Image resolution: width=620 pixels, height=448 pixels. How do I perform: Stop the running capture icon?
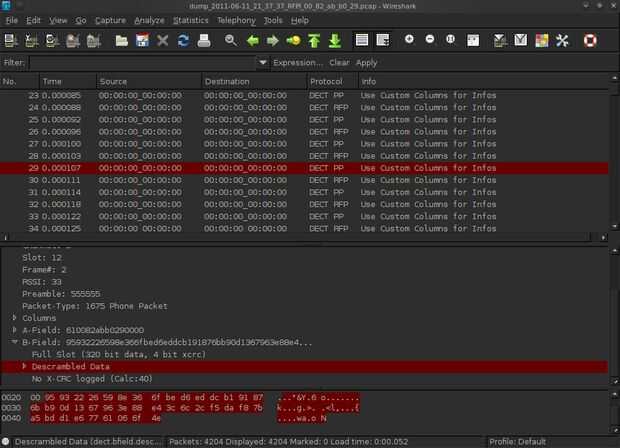73,40
